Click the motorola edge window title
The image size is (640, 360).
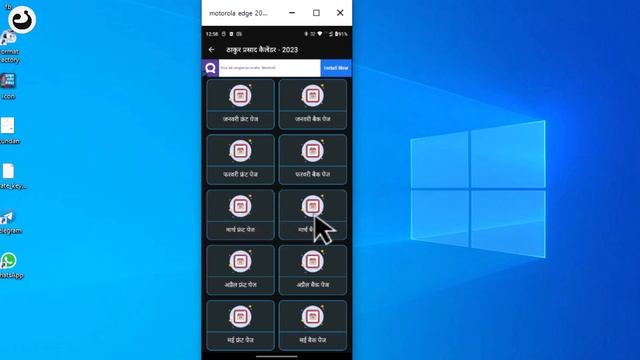click(x=238, y=13)
